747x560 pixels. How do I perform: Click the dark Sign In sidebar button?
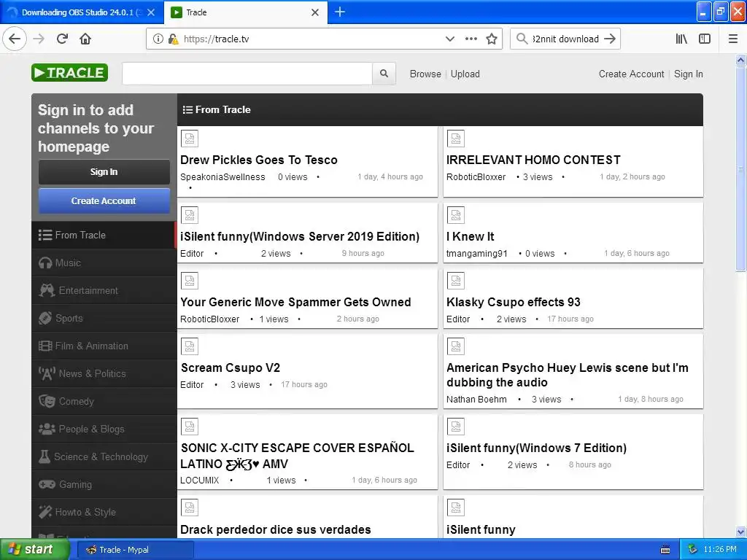104,172
